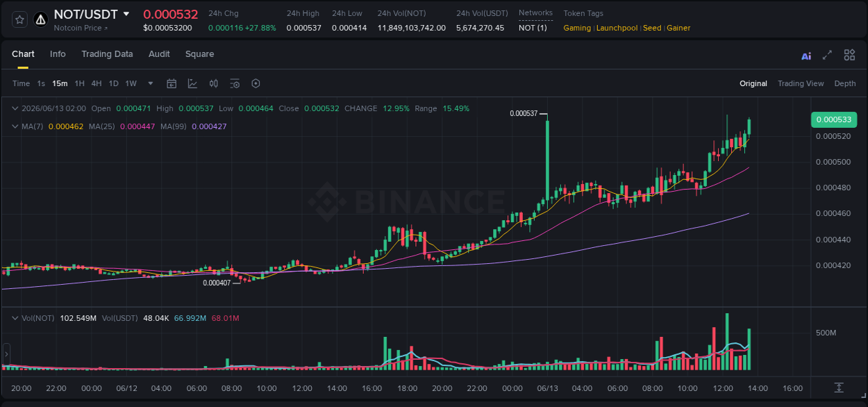Click the Gaming token tag
Image resolution: width=868 pixels, height=407 pixels.
pyautogui.click(x=577, y=28)
